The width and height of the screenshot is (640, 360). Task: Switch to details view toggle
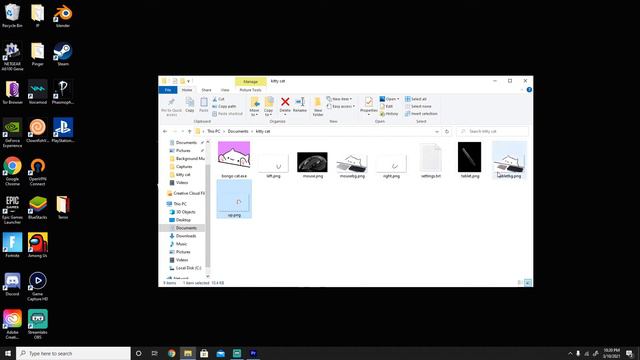(x=520, y=282)
